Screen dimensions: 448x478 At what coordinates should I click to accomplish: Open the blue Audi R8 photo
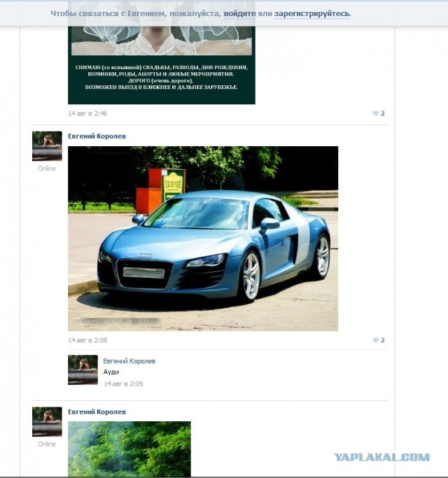click(x=203, y=239)
